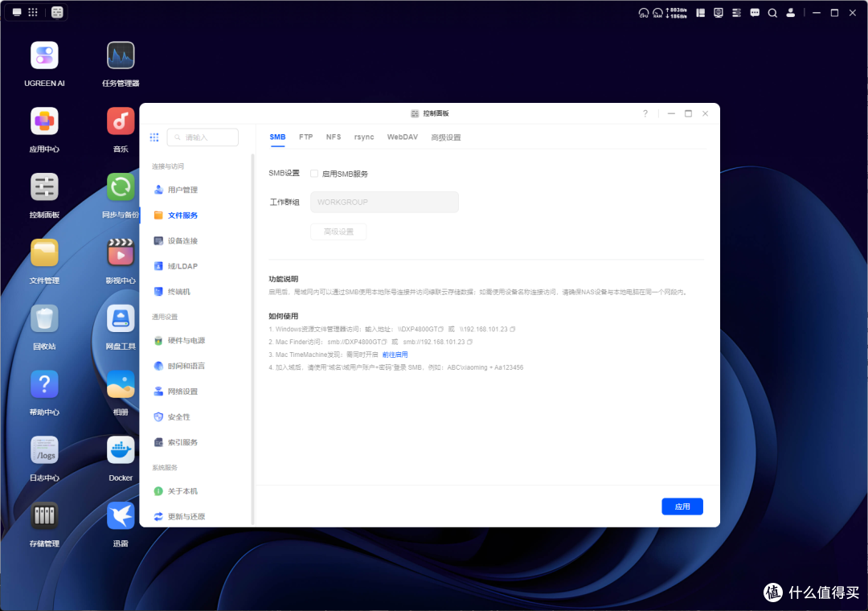Click the 应用 apply button
The height and width of the screenshot is (611, 868).
682,506
